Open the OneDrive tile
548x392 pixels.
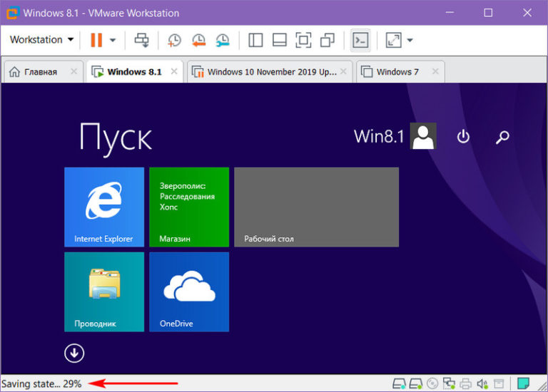coord(189,292)
